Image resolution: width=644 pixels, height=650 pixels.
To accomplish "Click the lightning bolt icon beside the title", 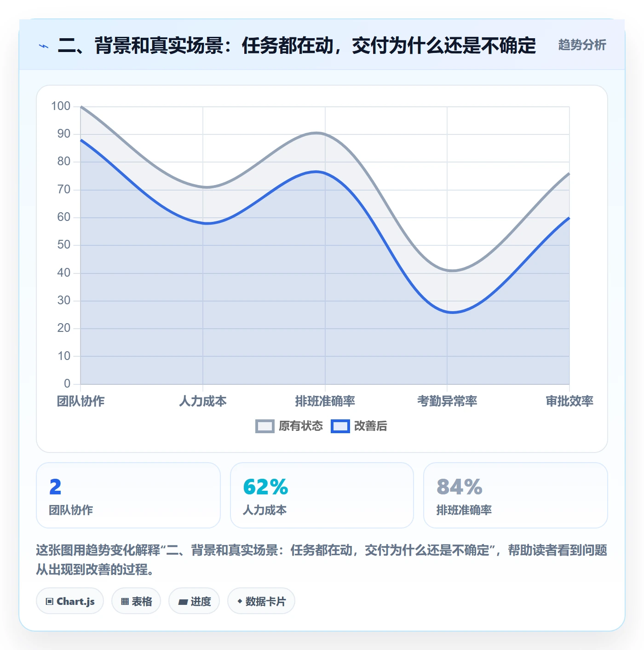I will (x=44, y=46).
